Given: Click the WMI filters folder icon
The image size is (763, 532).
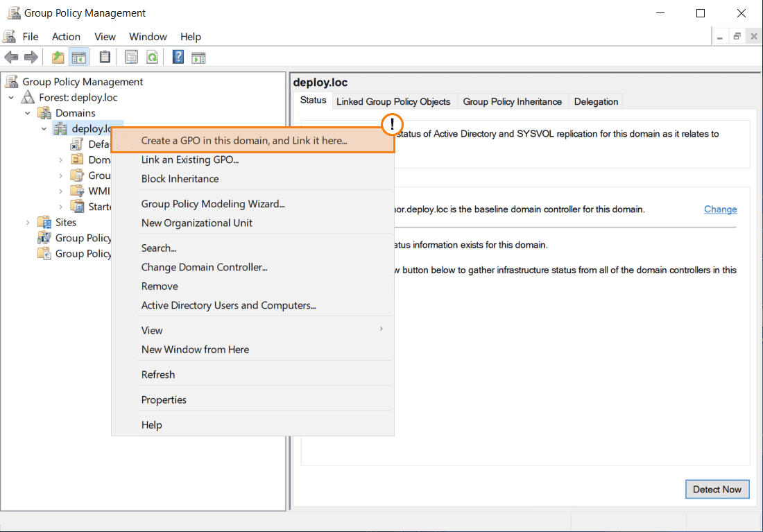Looking at the screenshot, I should coord(77,191).
